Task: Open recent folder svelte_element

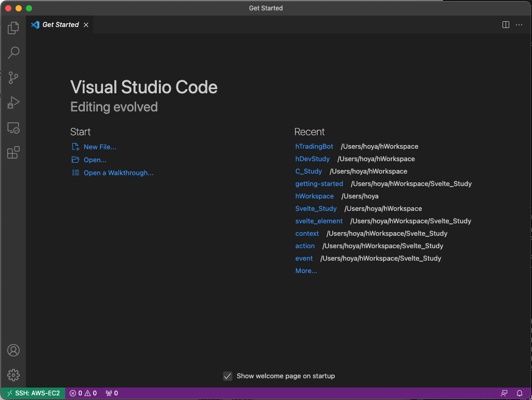Action: (x=319, y=221)
